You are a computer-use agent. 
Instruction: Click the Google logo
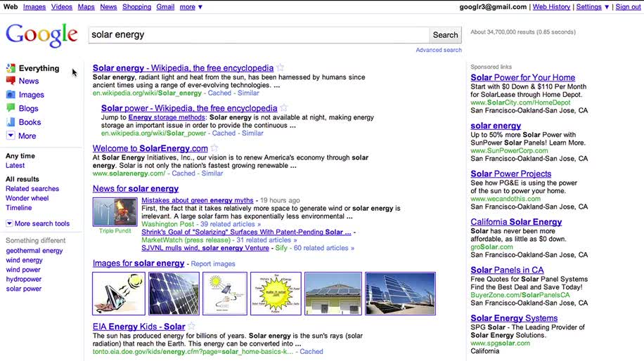[x=41, y=35]
